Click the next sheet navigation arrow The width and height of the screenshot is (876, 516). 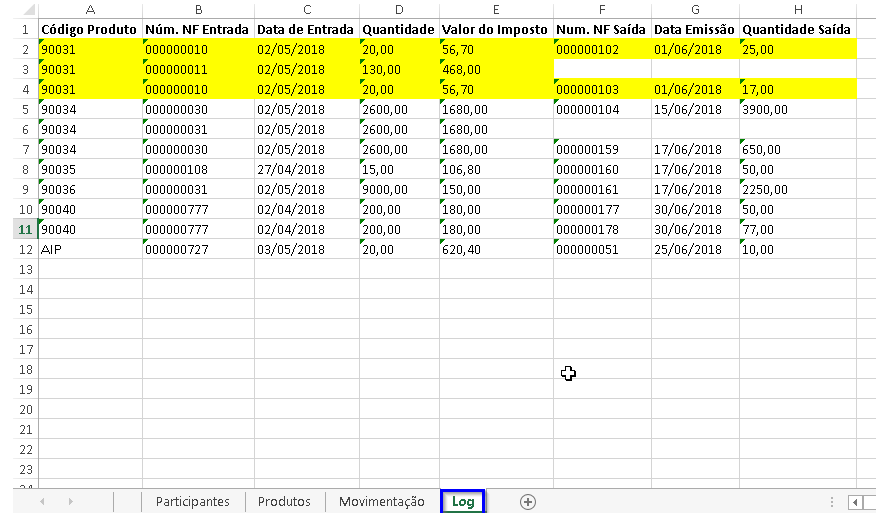pos(70,502)
